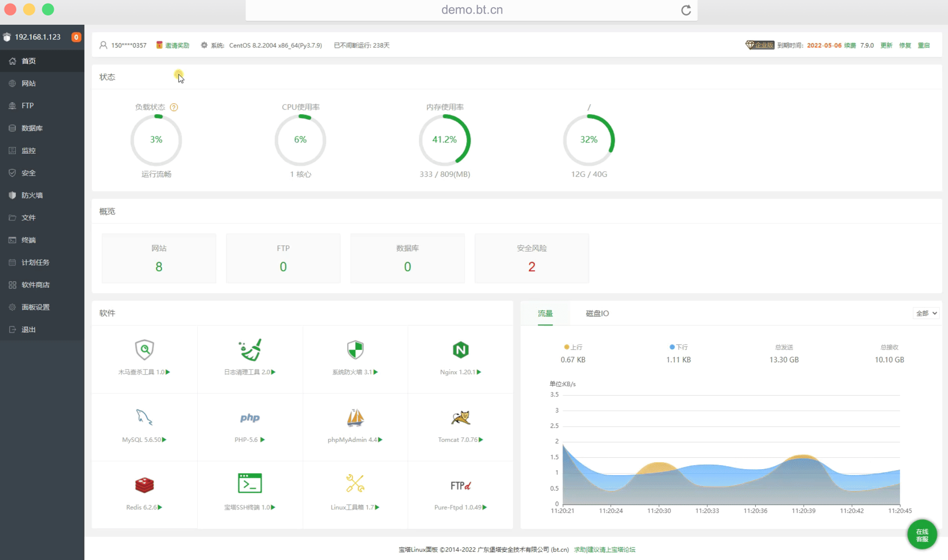Expand the 全部 network interface dropdown
948x560 pixels.
pos(926,313)
